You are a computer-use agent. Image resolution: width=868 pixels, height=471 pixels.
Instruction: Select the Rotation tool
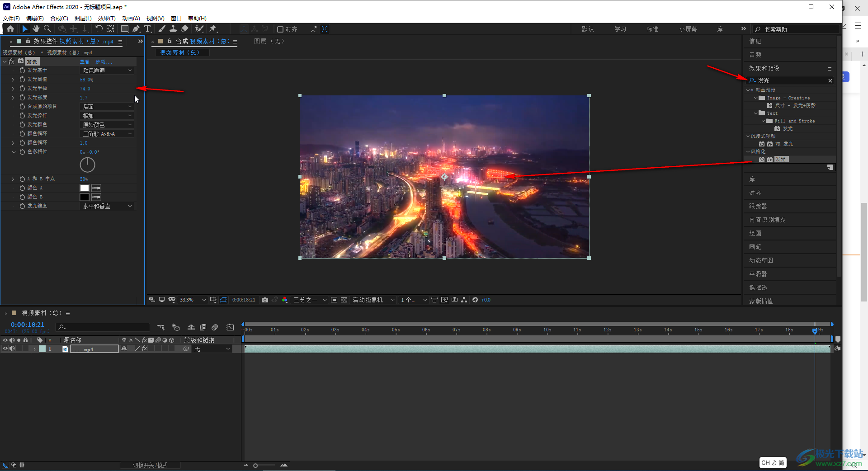click(99, 29)
